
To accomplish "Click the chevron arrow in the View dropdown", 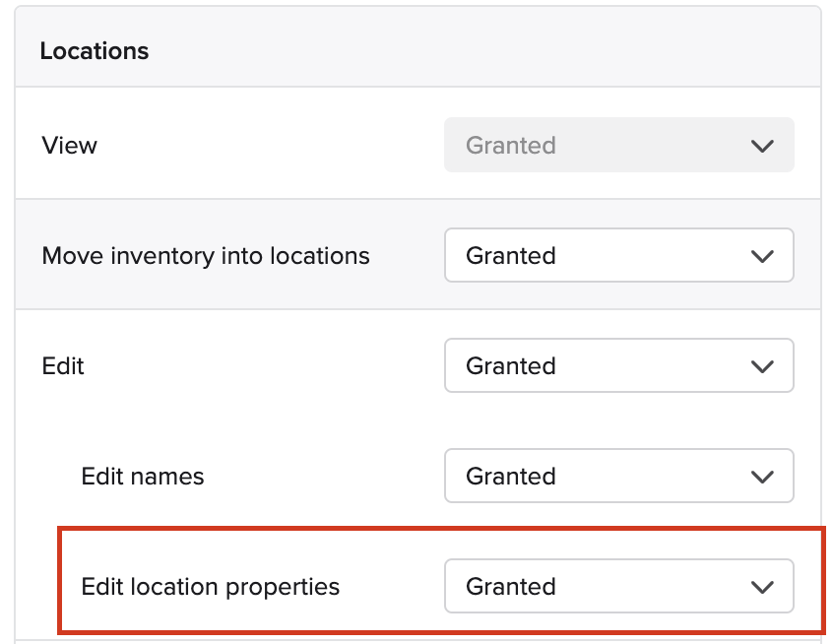I will pos(762,146).
